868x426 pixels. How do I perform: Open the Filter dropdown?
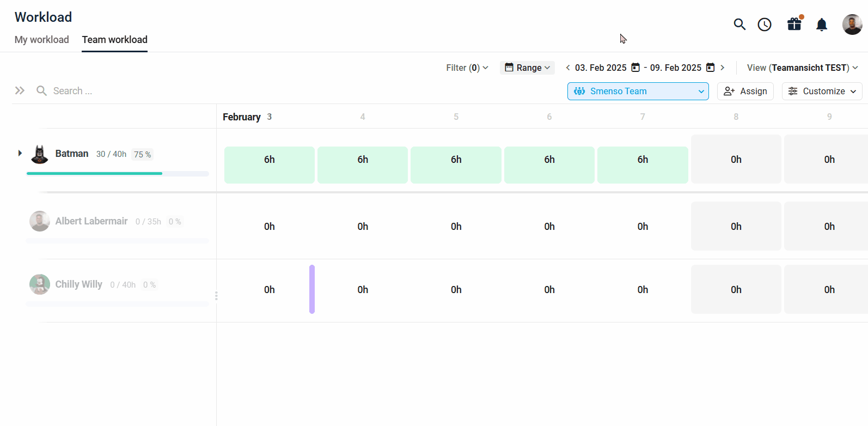coord(467,68)
